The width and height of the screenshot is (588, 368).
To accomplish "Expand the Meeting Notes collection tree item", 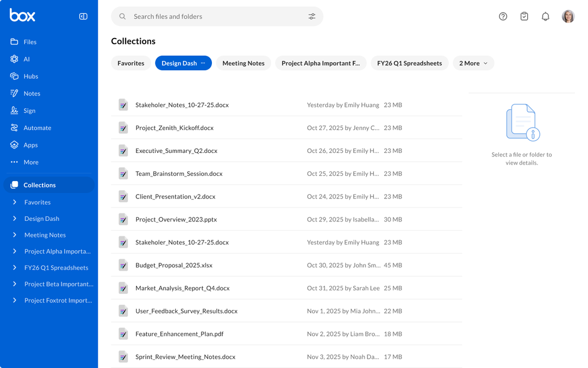I will pyautogui.click(x=14, y=235).
